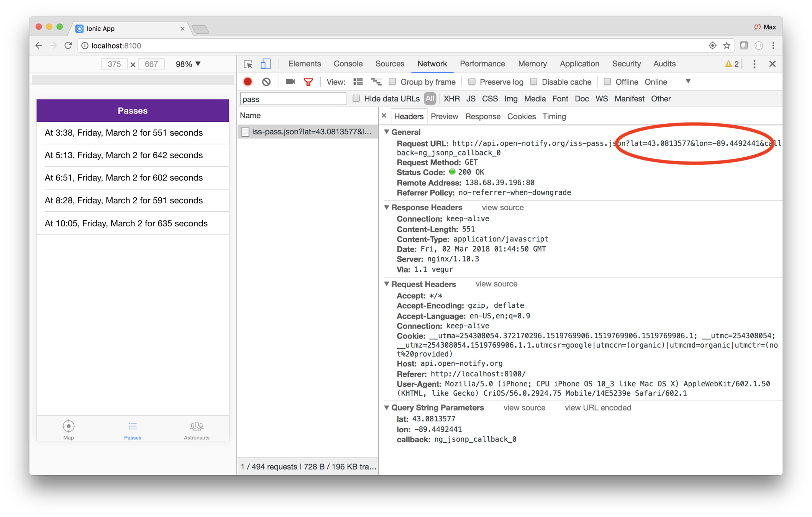This screenshot has width=812, height=517.
Task: Toggle the device toolbar icon
Action: pos(265,64)
